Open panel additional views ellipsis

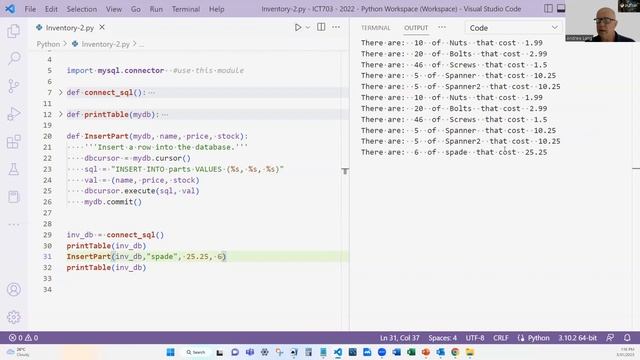[x=442, y=27]
